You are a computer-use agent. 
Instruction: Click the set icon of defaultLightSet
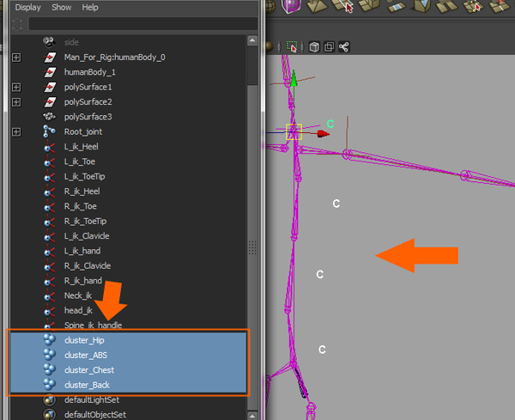click(x=50, y=399)
